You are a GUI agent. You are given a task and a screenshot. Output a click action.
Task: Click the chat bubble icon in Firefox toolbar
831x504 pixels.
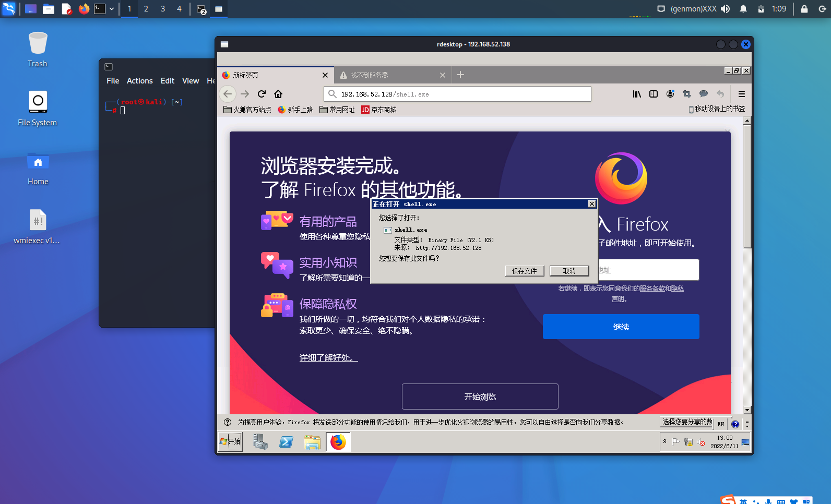[x=704, y=94]
